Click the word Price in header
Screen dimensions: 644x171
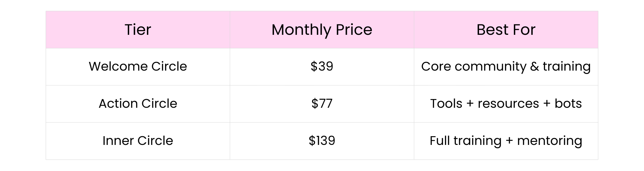click(354, 30)
